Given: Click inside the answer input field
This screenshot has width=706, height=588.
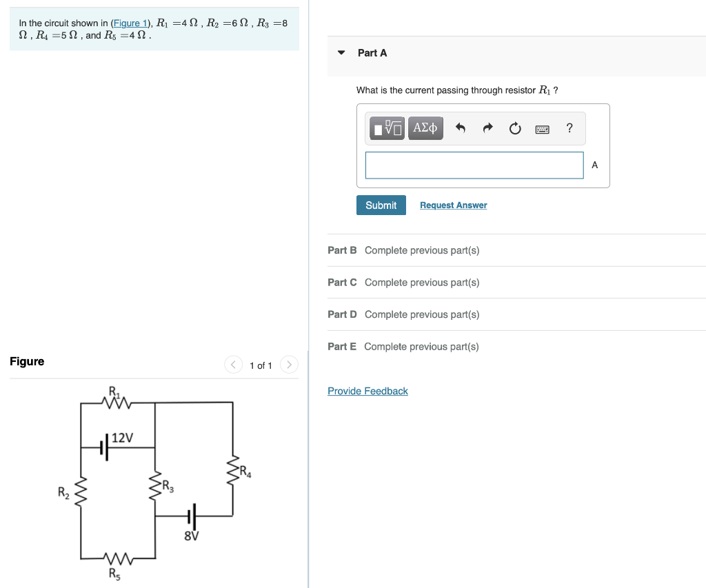Looking at the screenshot, I should [x=474, y=165].
